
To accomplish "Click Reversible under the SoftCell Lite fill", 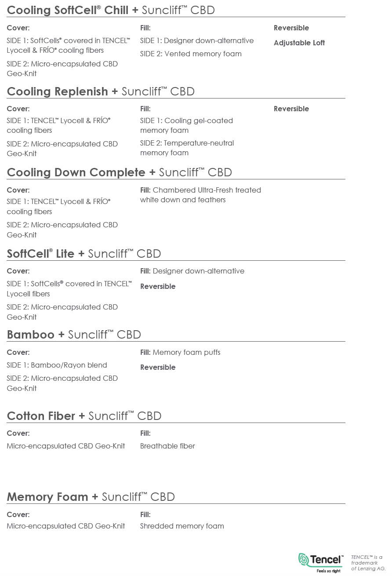I will pos(158,287).
